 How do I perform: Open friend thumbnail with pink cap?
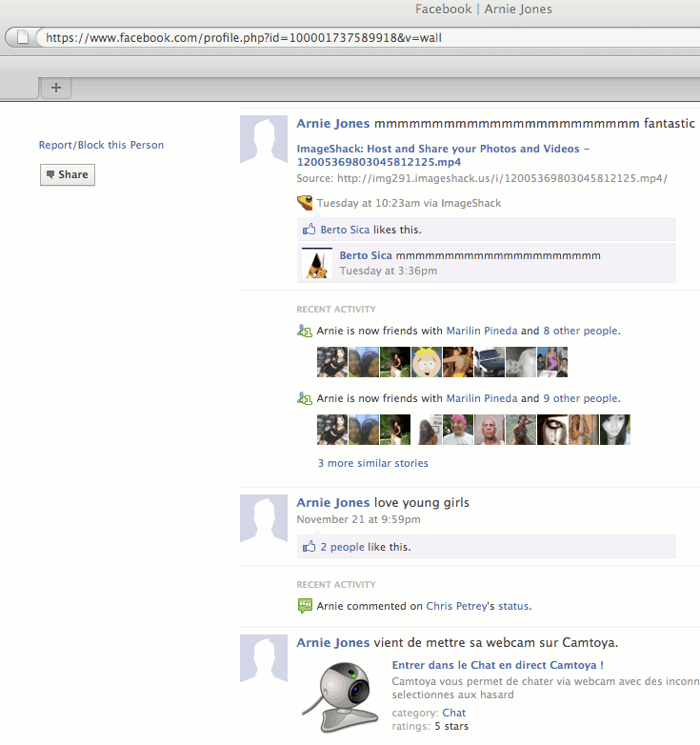(x=458, y=430)
